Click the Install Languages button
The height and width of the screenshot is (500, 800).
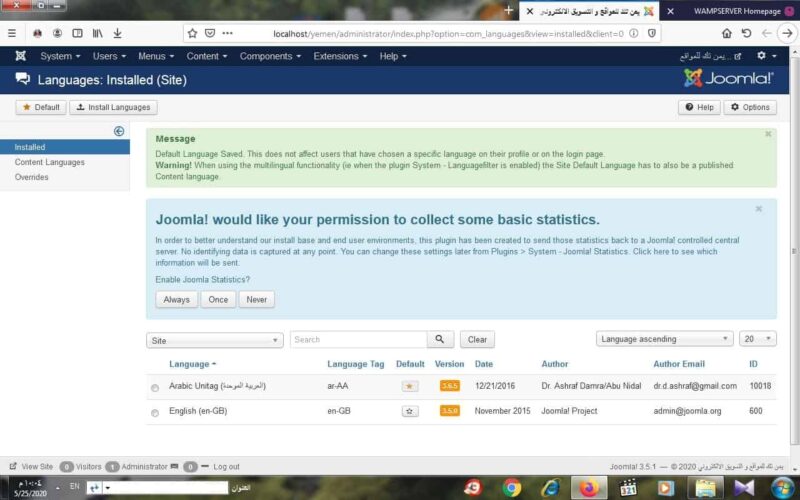[113, 107]
